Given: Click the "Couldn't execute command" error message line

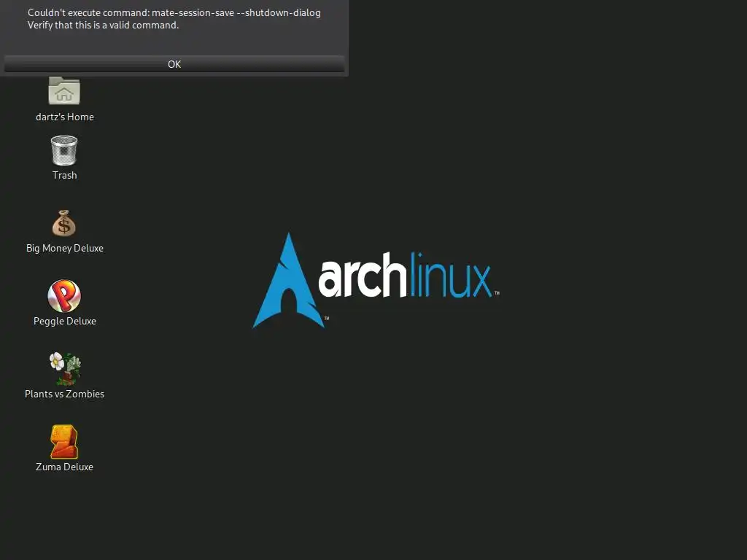Looking at the screenshot, I should coord(174,13).
